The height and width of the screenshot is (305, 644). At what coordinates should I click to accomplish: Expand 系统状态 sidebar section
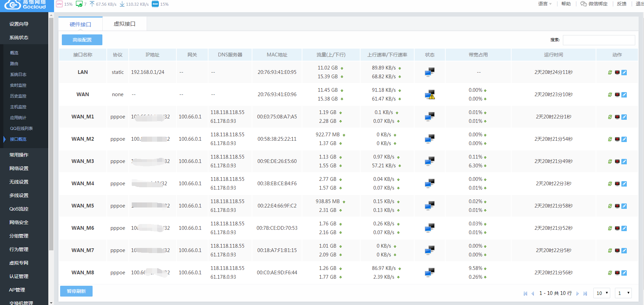click(19, 37)
